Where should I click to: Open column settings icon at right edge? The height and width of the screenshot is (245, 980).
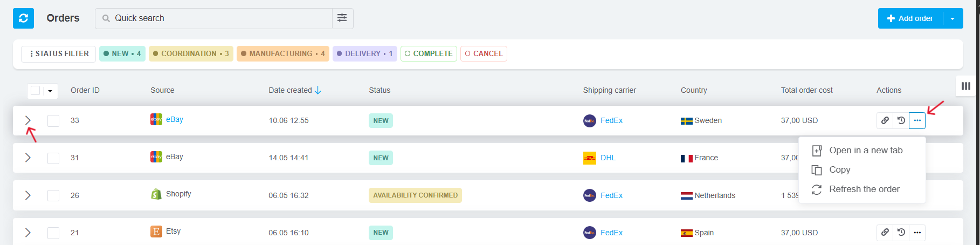[x=966, y=86]
